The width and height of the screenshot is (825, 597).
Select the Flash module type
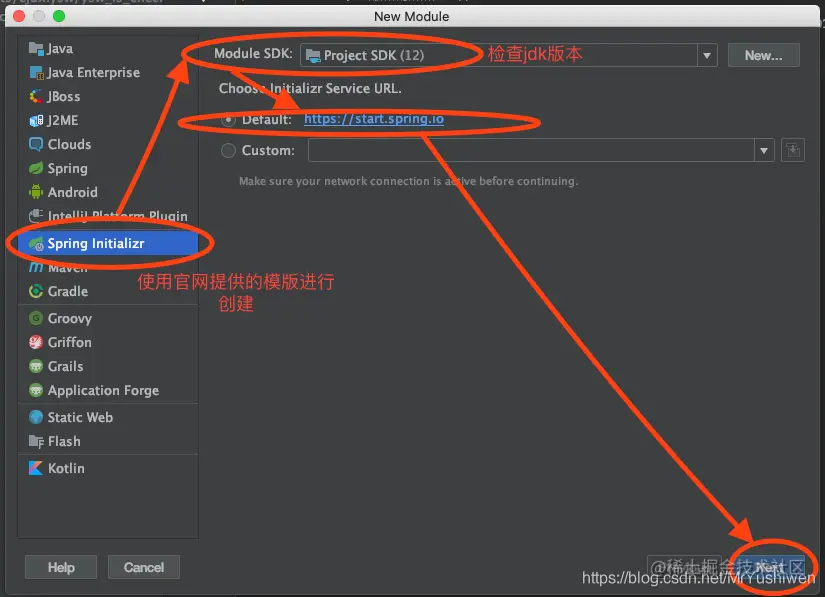(60, 441)
